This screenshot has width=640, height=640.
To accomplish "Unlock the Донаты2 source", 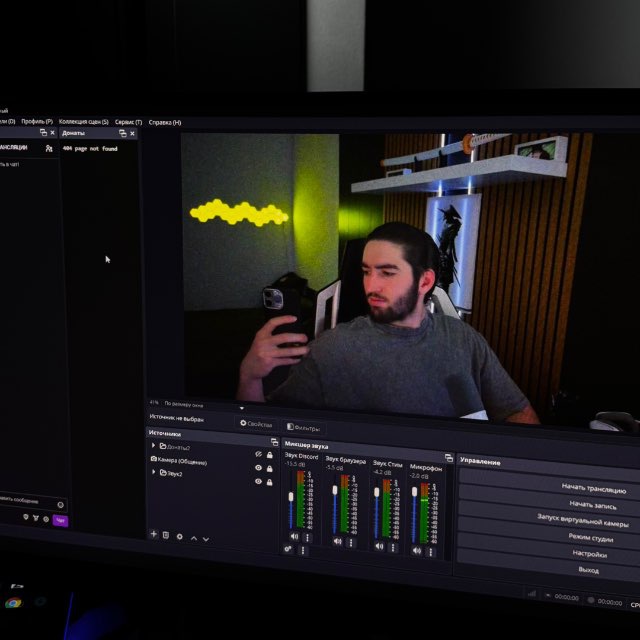I will [270, 455].
